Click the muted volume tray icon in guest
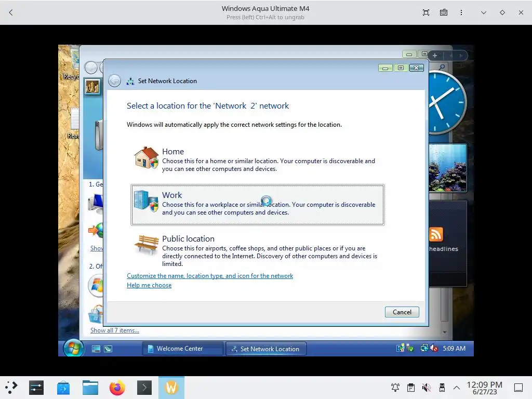This screenshot has width=532, height=399. (434, 349)
